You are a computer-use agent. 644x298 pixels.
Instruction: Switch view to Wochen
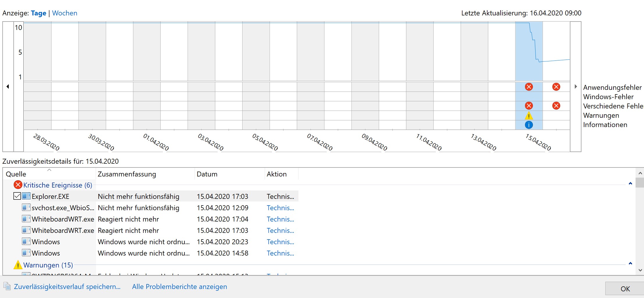[65, 13]
